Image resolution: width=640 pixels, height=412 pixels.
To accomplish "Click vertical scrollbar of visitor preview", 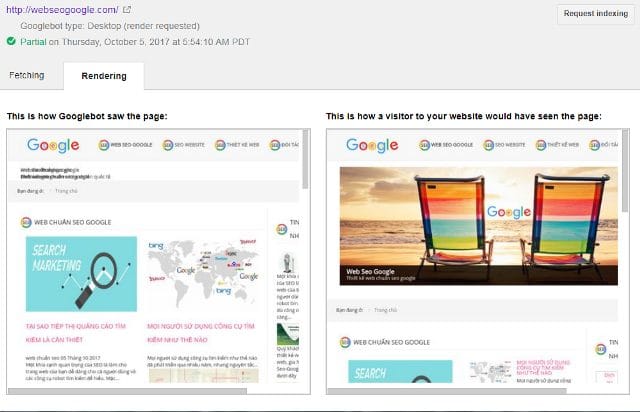I will (x=625, y=171).
